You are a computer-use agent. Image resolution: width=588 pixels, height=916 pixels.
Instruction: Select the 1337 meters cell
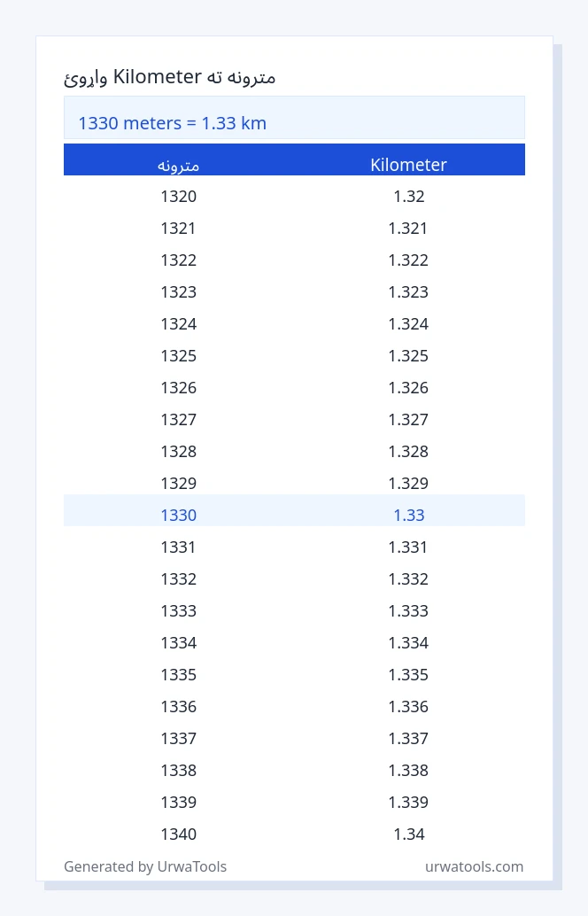[179, 738]
